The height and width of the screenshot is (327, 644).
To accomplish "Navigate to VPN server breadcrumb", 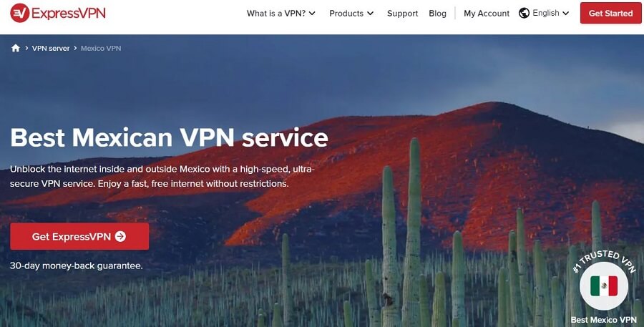I will [51, 48].
